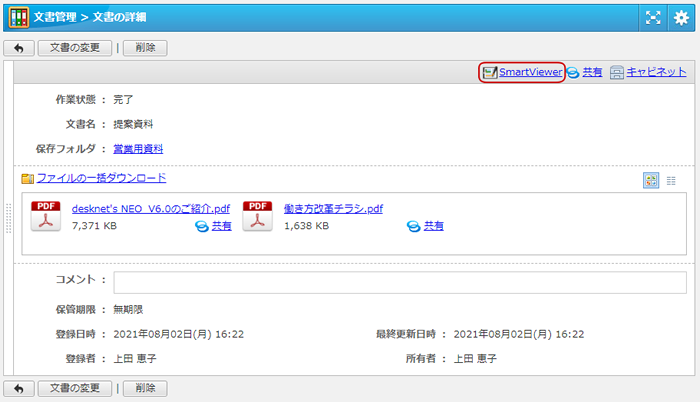Open 働き方改革チラシ.pdf file link
The image size is (700, 402).
333,209
